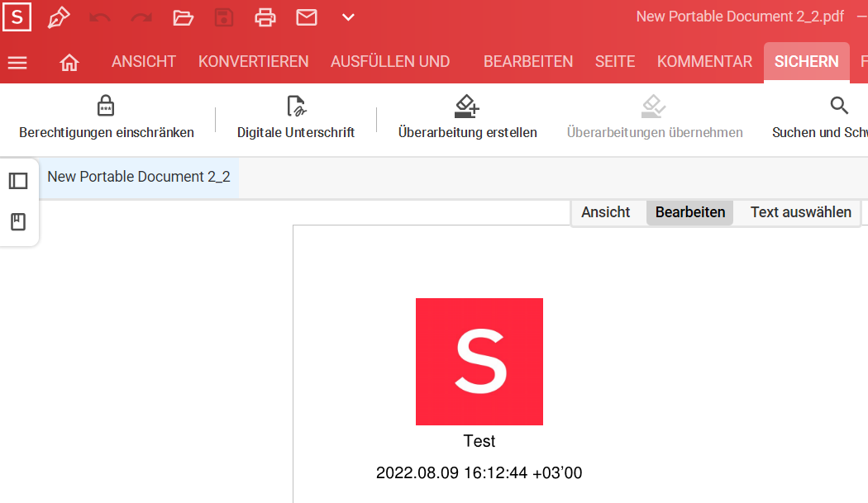This screenshot has width=868, height=503.
Task: Click Überarbeitungen übernehmen icon
Action: 653,106
